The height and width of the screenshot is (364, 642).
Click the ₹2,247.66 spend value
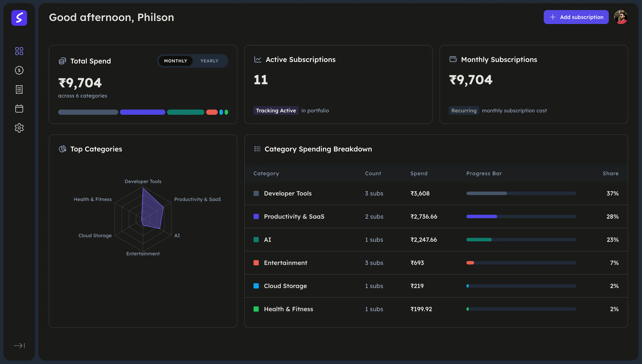(424, 239)
